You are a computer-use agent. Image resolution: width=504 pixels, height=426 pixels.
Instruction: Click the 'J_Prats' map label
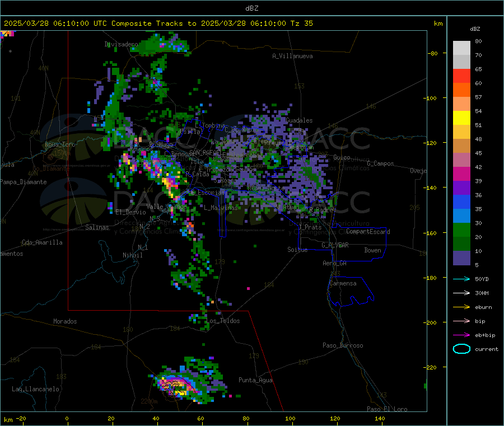pos(310,227)
